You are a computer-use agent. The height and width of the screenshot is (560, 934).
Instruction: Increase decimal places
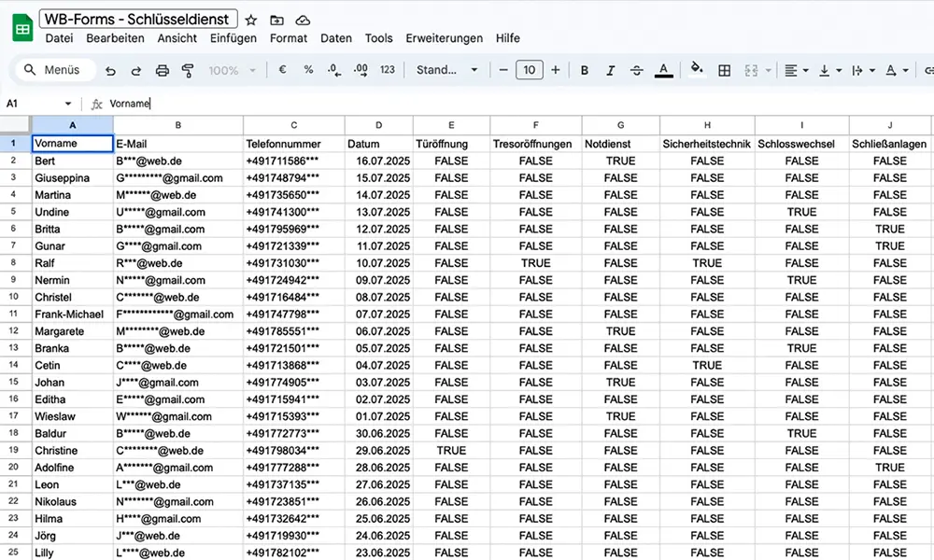361,70
